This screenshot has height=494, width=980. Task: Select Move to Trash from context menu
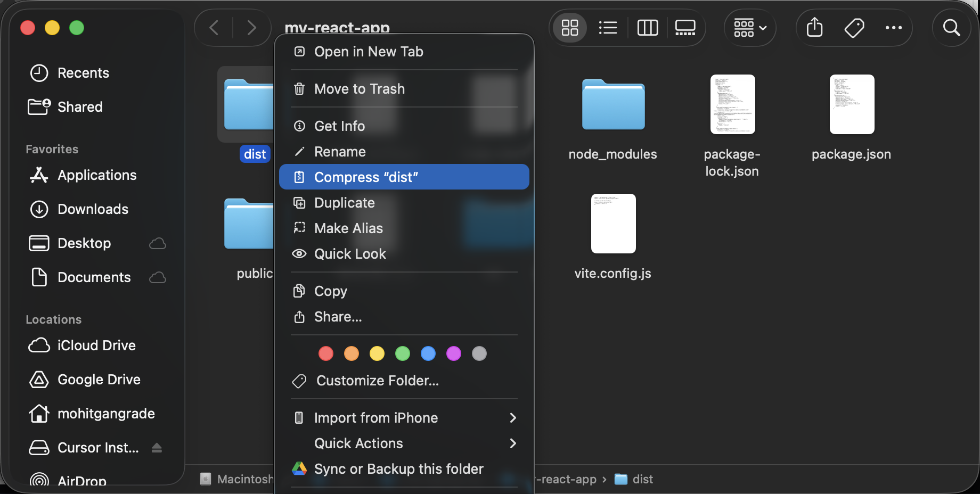pyautogui.click(x=360, y=88)
